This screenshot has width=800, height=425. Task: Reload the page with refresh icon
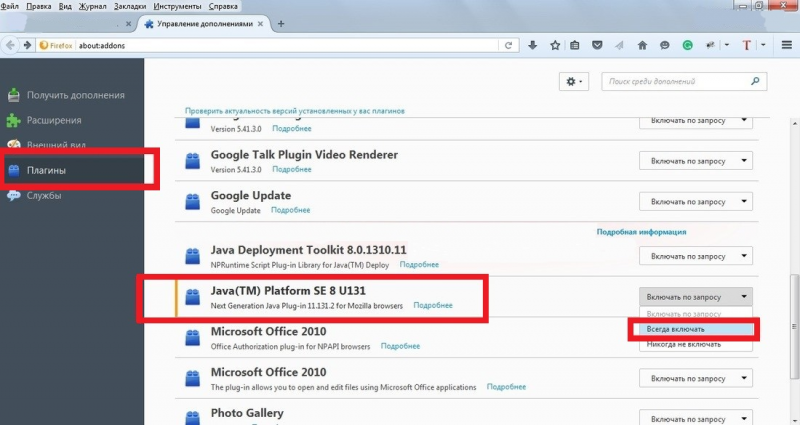(508, 45)
